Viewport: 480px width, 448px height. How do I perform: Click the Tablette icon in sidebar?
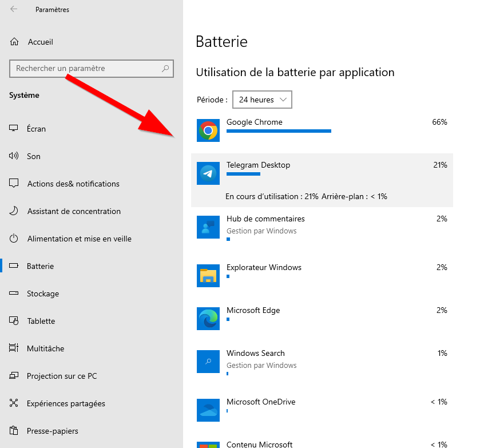(x=14, y=320)
